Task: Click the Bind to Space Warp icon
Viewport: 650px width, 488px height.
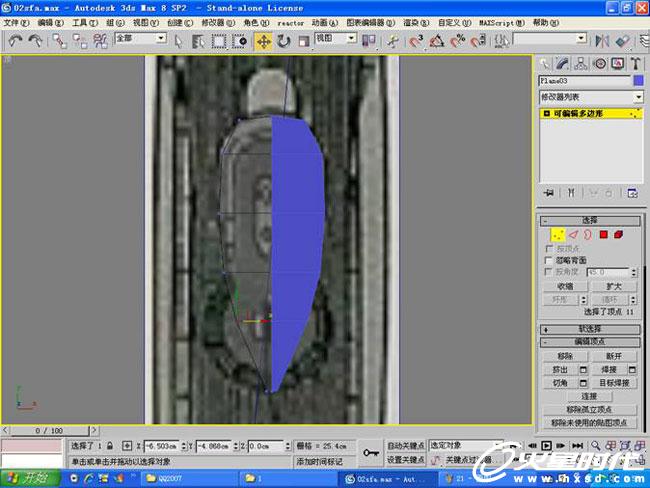Action: [x=100, y=41]
